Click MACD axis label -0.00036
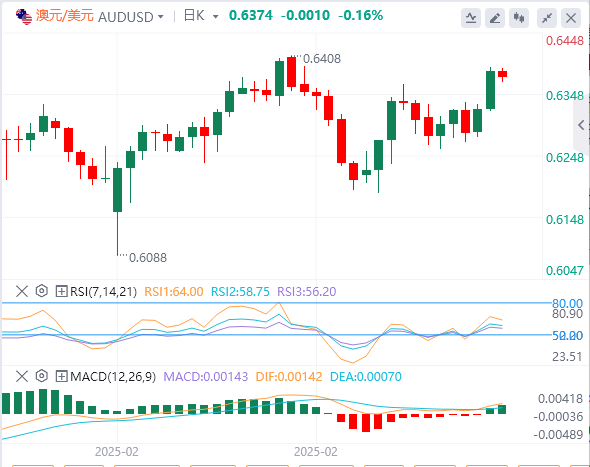 click(558, 417)
